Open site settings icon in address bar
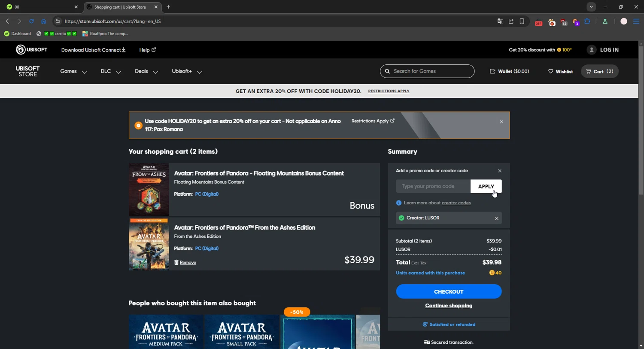The image size is (644, 349). click(x=58, y=21)
